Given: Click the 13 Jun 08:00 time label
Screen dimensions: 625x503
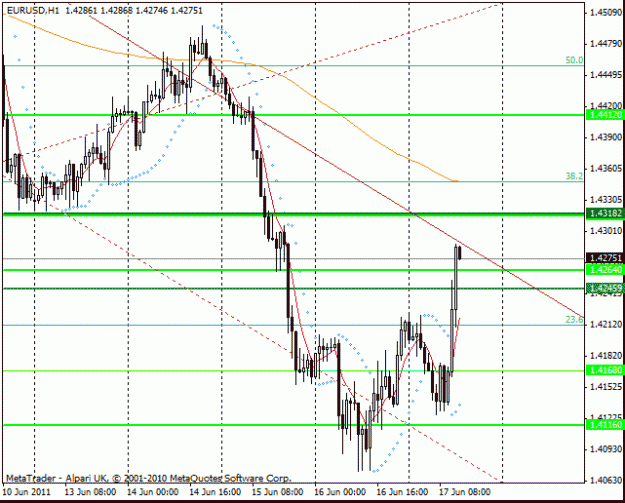Looking at the screenshot, I should click(x=90, y=492).
